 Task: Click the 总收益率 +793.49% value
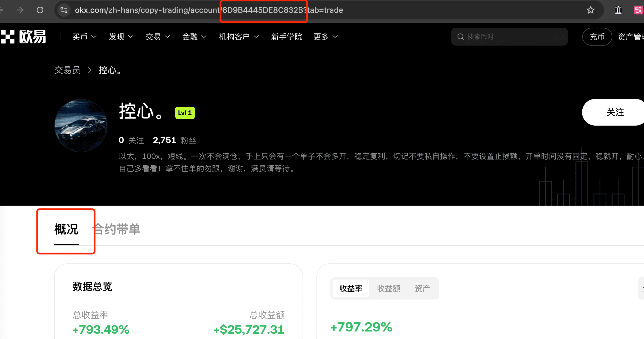pyautogui.click(x=101, y=330)
